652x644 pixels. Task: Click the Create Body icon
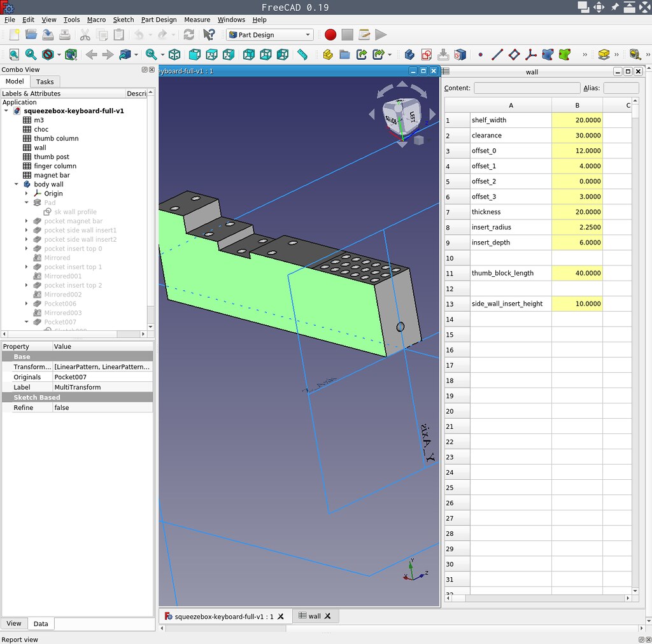tap(409, 55)
